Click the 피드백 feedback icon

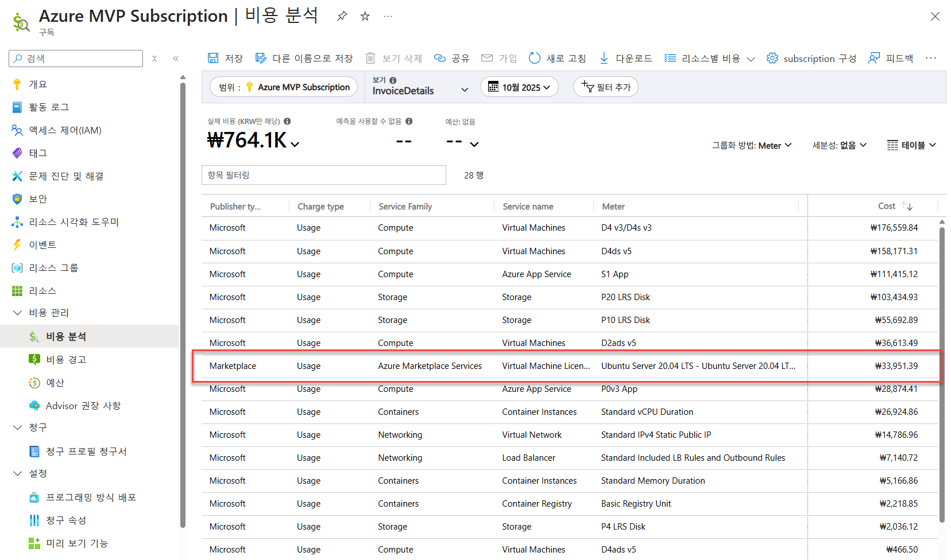[874, 58]
